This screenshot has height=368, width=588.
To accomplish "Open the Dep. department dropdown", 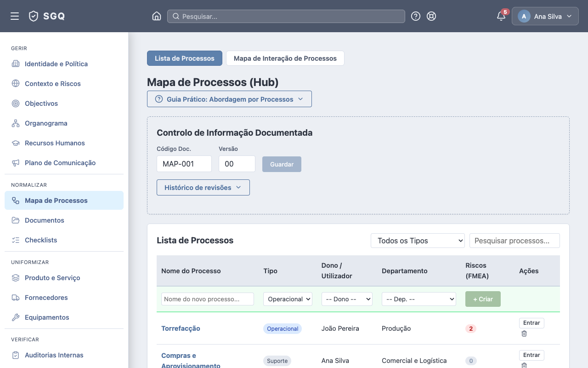I will point(419,299).
